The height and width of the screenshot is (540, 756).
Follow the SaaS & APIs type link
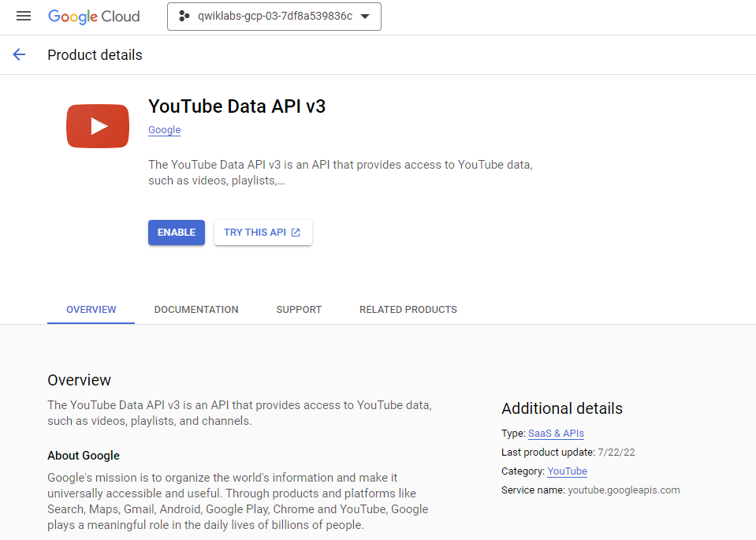[556, 434]
